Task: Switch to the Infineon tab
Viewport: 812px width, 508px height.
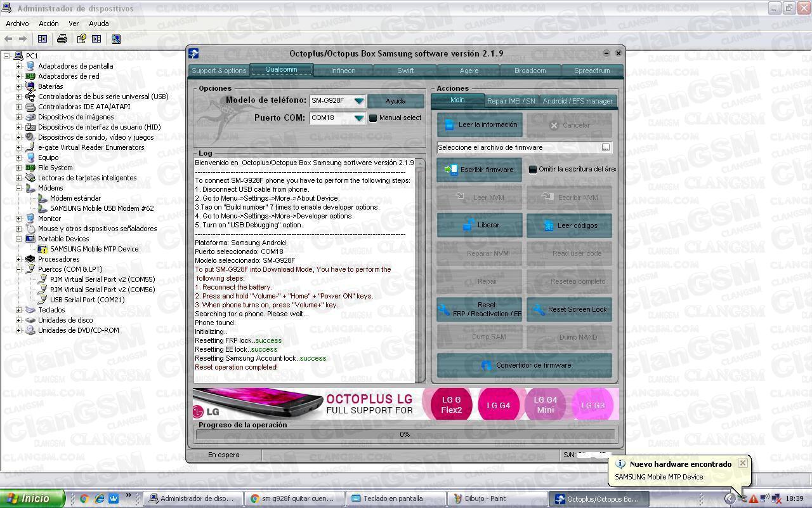Action: pos(343,70)
